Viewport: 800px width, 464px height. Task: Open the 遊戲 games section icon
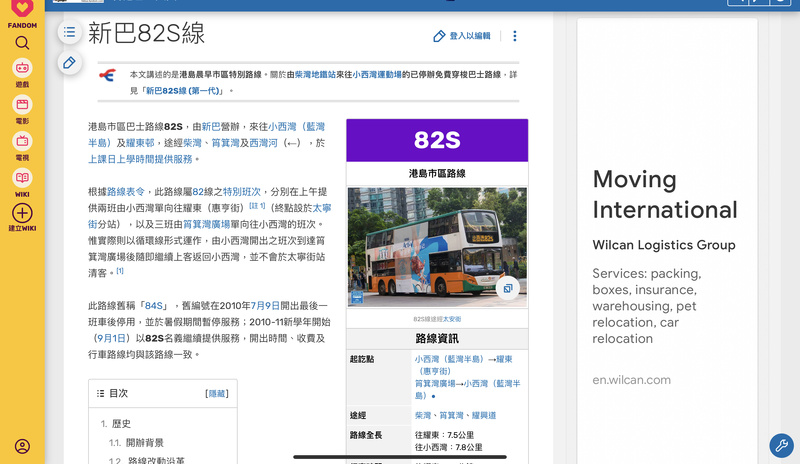(x=22, y=68)
